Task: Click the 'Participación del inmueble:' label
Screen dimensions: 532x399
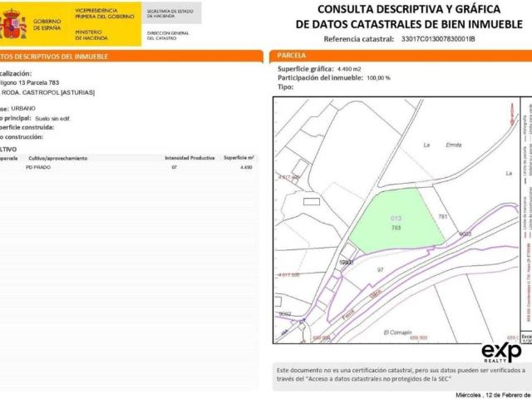Action: click(x=320, y=77)
